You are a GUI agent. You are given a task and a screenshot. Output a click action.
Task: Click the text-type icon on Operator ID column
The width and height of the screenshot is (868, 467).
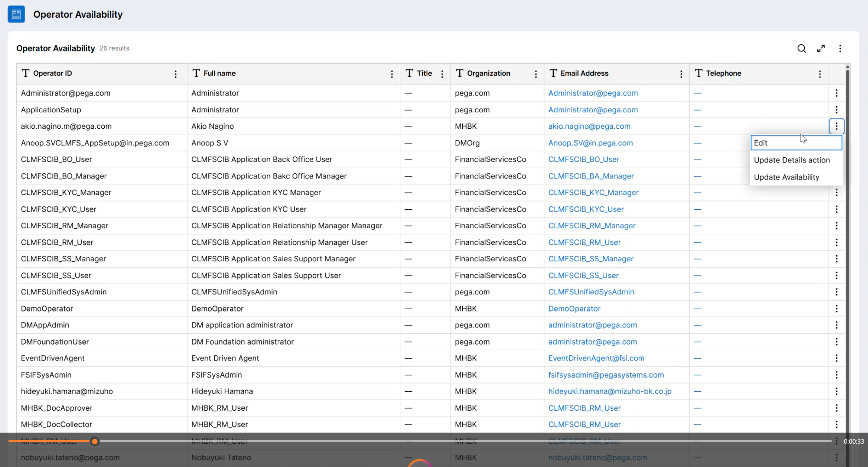pyautogui.click(x=25, y=73)
